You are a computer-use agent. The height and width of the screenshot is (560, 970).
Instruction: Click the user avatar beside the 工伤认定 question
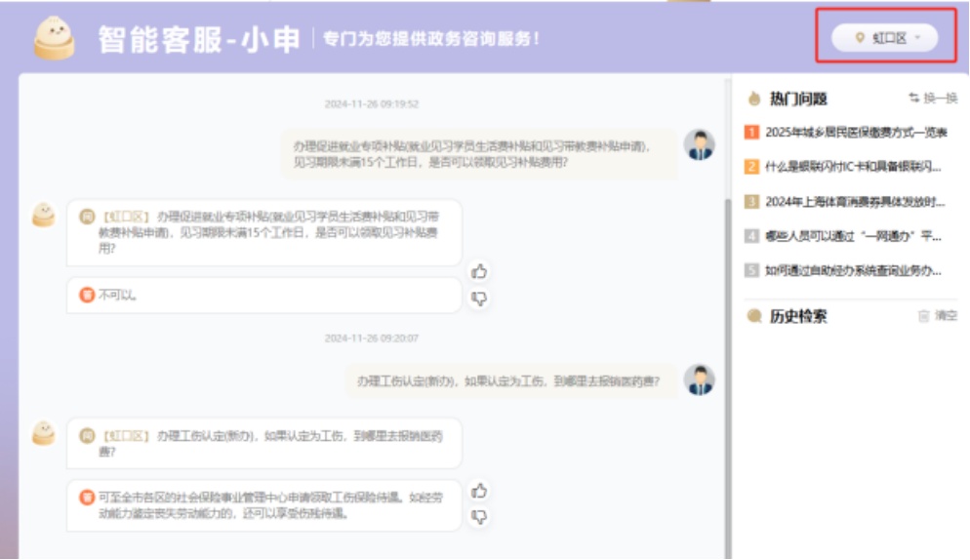699,380
